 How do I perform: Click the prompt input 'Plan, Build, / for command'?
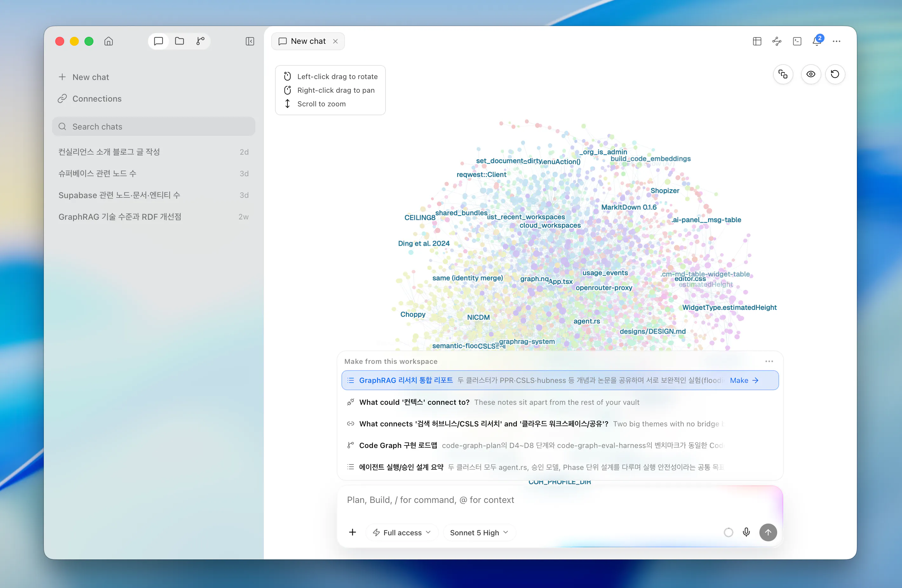[x=560, y=500]
